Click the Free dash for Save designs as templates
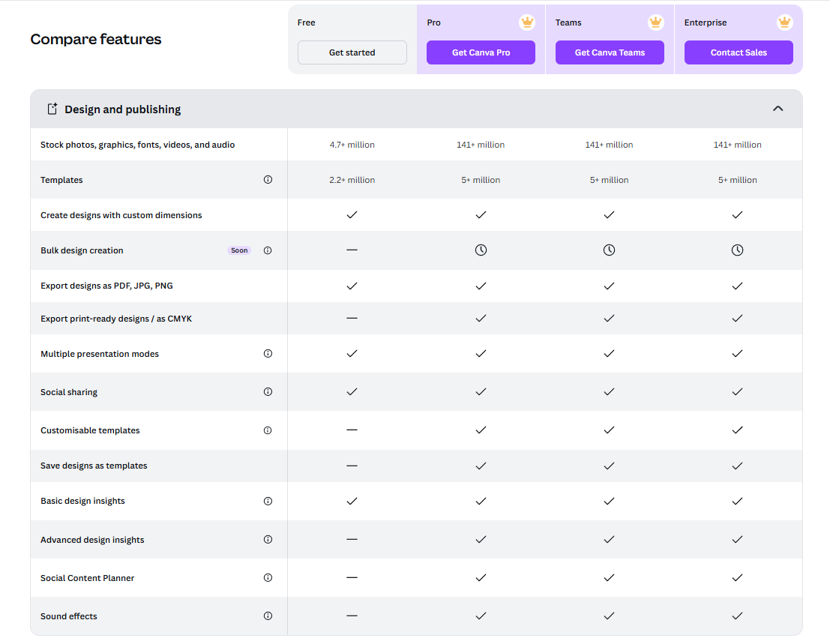Viewport: 830px width, 644px height. [352, 466]
